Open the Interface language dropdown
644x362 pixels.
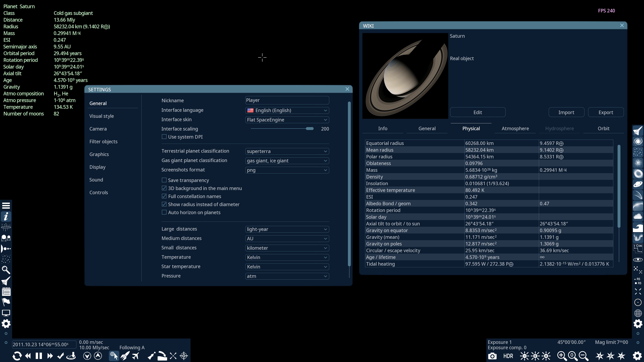[287, 110]
